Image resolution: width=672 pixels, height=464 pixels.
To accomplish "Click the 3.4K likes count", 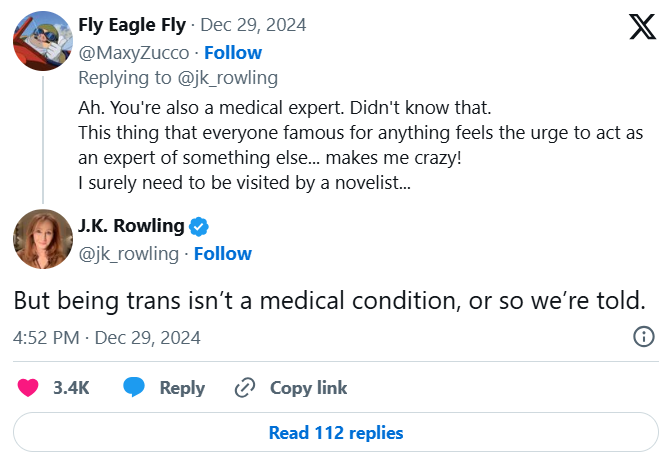I will click(71, 388).
